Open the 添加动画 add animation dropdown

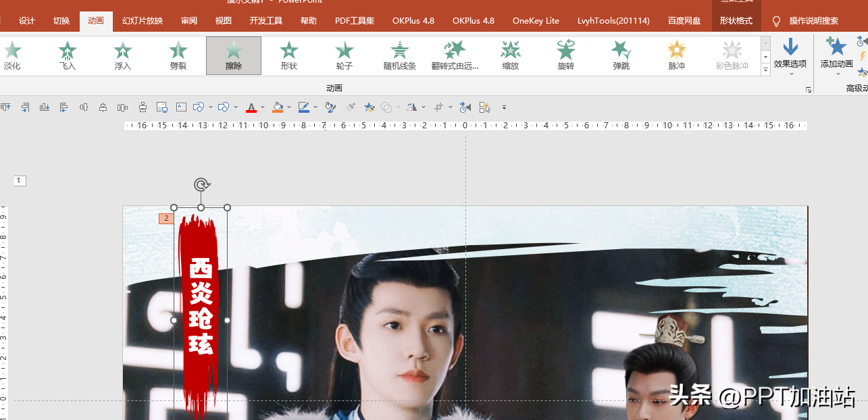point(837,57)
